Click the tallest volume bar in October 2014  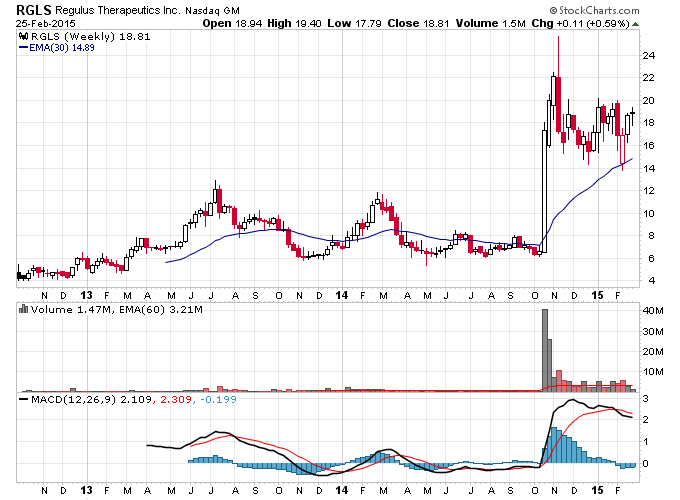pos(545,350)
